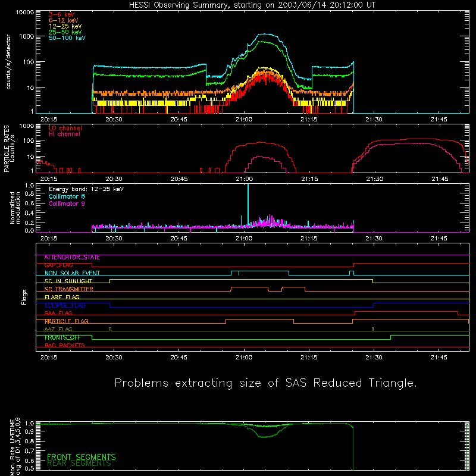Select the orange "6-12 keV" legend label

coord(63,20)
